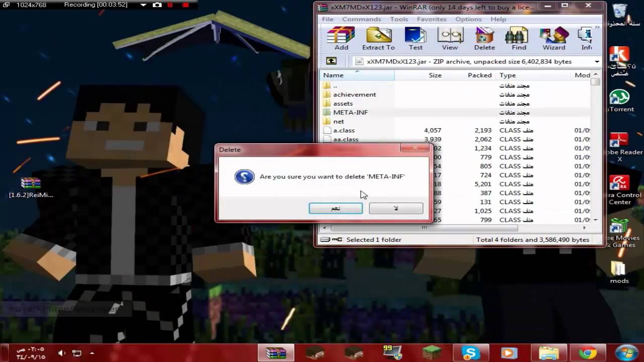
Task: Sort by the Size column header
Action: 420,75
